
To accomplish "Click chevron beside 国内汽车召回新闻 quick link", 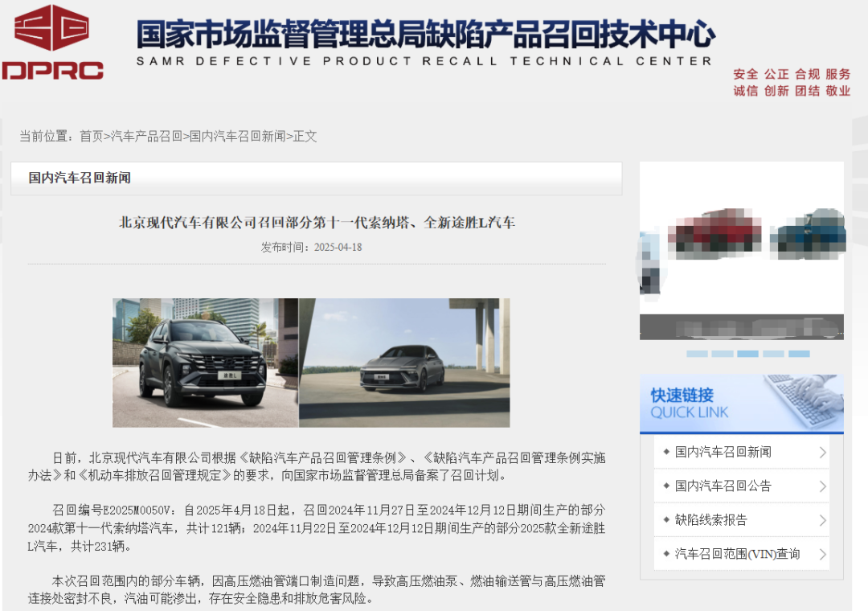I will (x=823, y=453).
